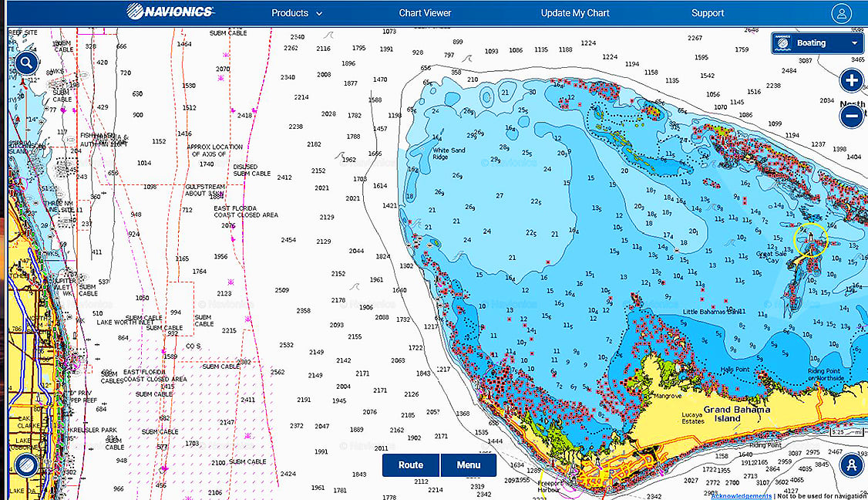
Task: Open the Acknowledgements link
Action: 740,496
